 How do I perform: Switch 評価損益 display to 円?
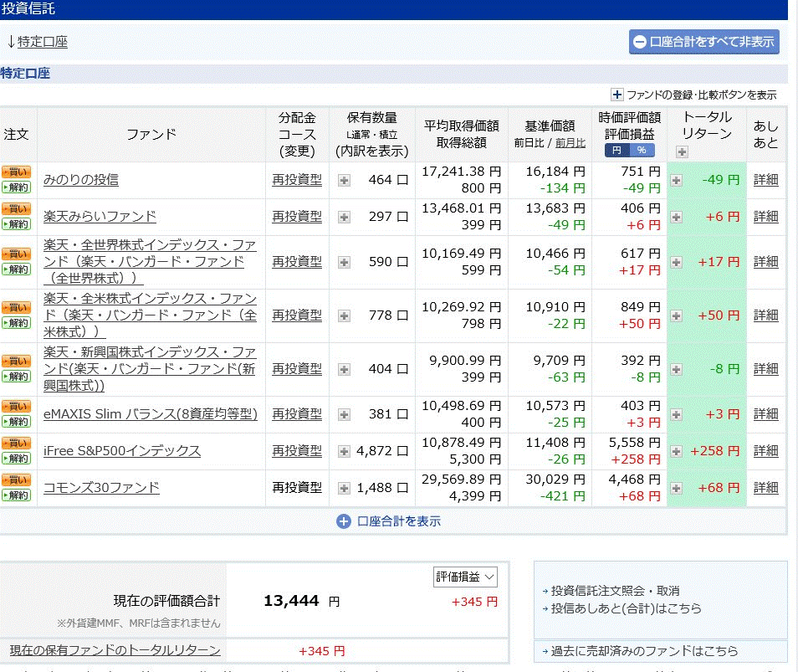pyautogui.click(x=616, y=150)
